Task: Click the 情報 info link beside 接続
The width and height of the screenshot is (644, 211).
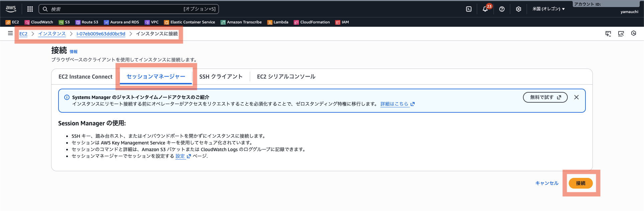Action: click(x=74, y=52)
